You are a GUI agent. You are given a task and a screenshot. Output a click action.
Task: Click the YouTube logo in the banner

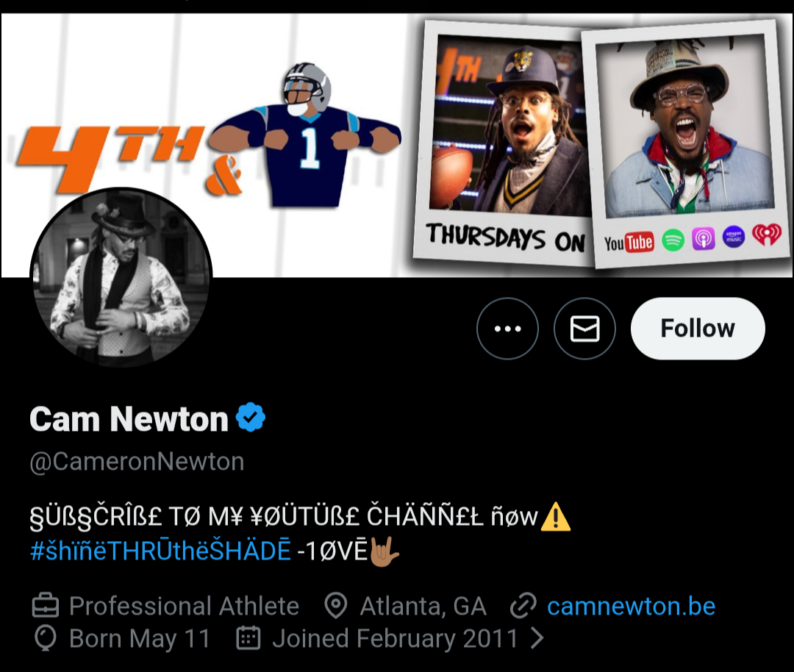(629, 241)
